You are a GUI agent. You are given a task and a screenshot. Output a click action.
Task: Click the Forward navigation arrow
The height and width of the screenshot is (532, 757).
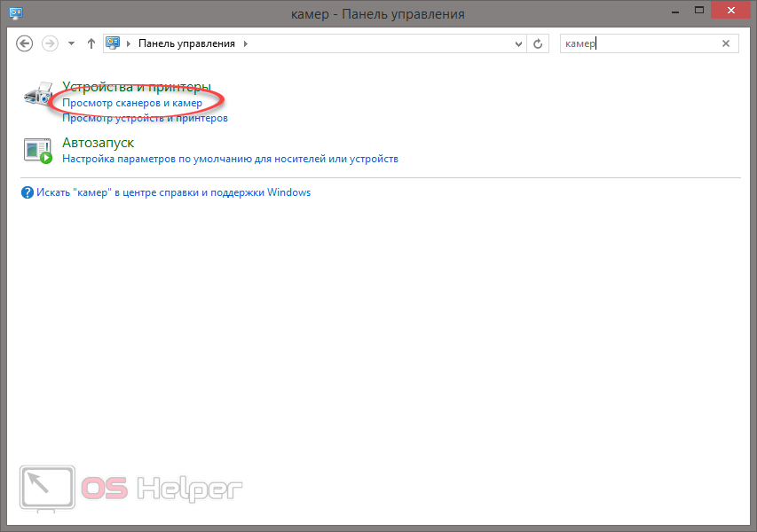(x=50, y=43)
